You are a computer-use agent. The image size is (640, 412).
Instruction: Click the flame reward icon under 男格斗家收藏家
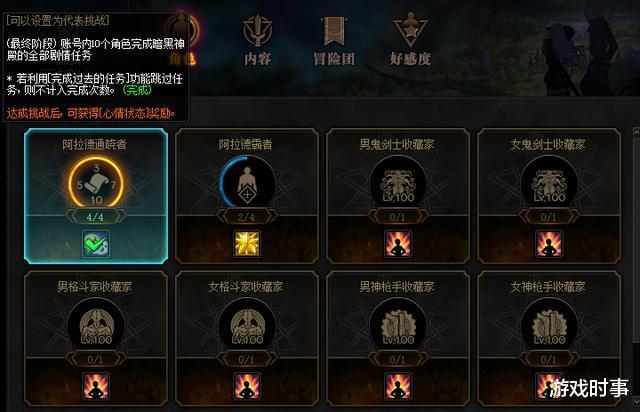96,386
